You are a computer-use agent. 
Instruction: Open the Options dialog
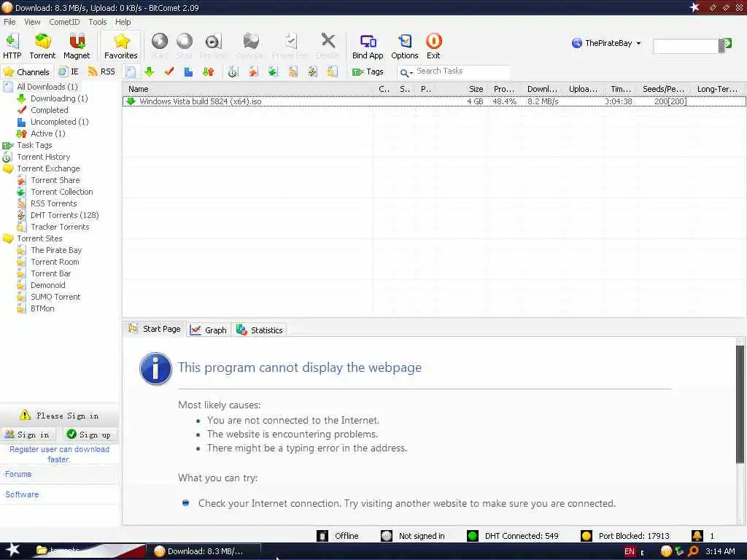coord(404,46)
